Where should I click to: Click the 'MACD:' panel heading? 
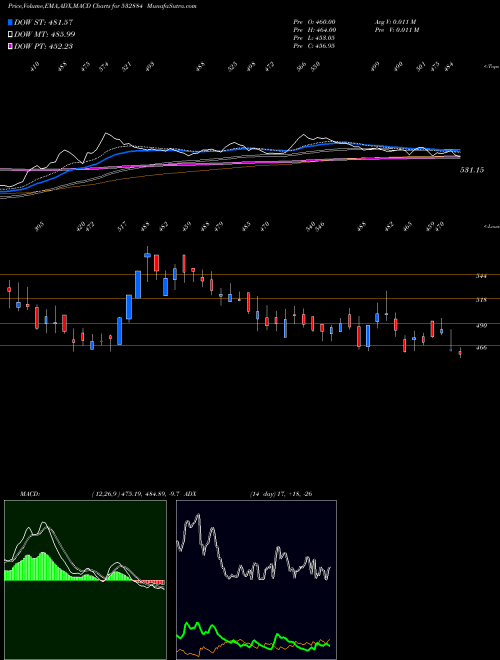29,494
